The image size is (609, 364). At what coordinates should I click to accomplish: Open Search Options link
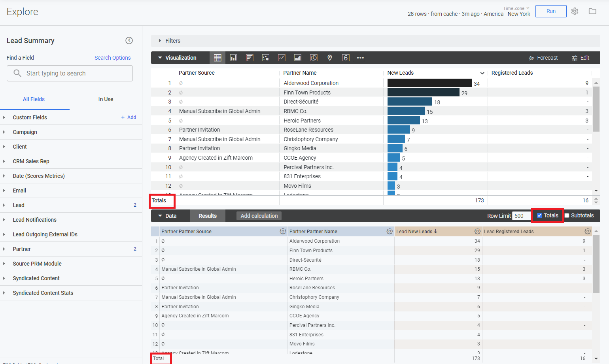pos(112,58)
